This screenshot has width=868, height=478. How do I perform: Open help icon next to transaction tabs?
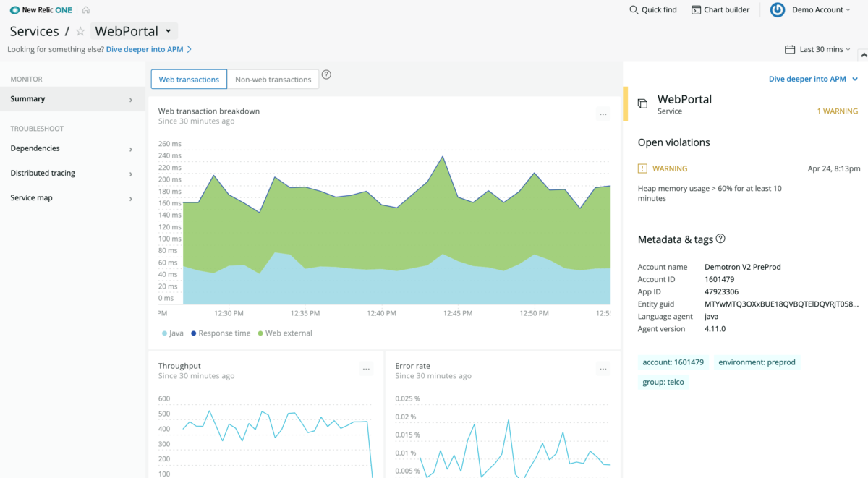[x=326, y=74]
